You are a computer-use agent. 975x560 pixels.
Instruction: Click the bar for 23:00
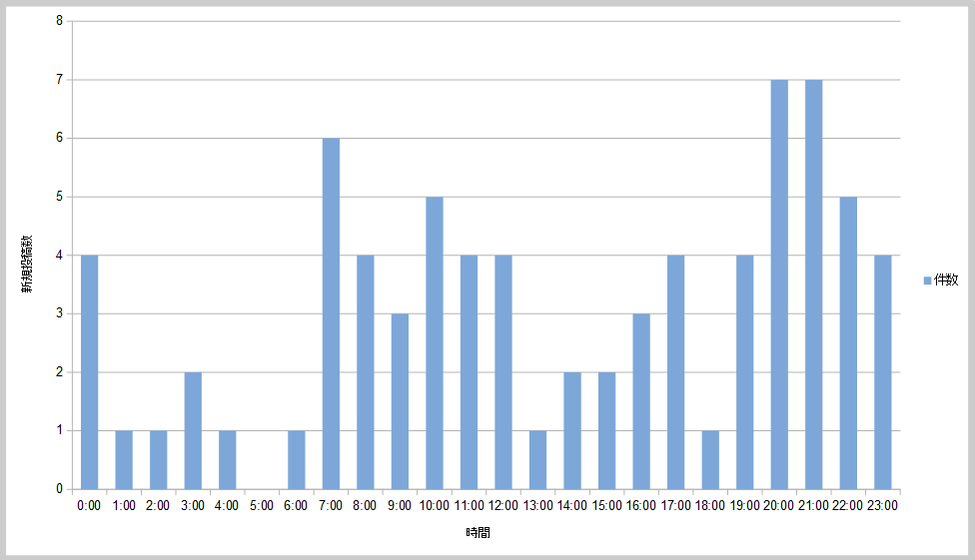click(x=883, y=372)
